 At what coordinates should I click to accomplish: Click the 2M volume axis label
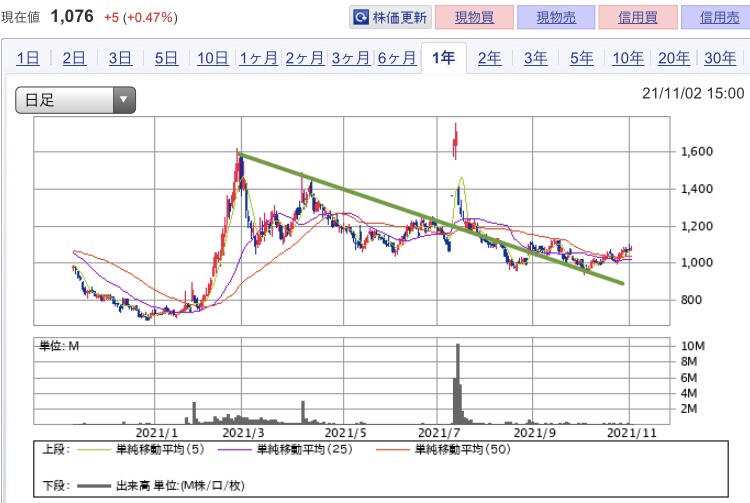[x=689, y=409]
